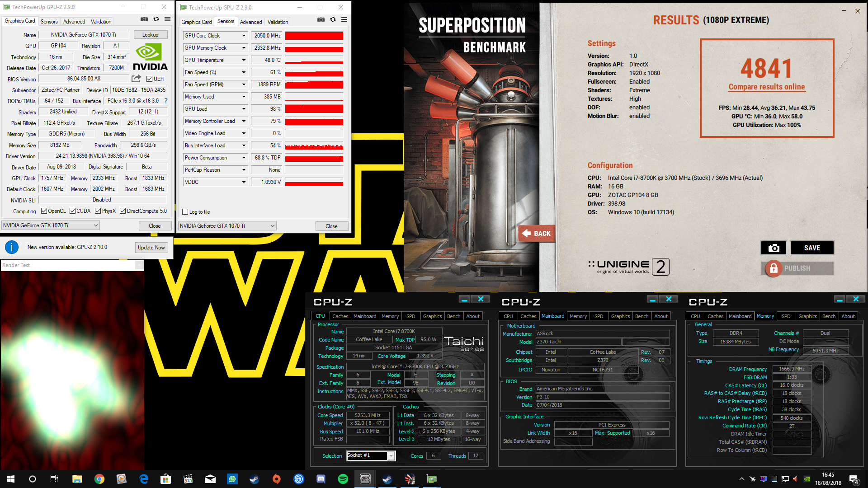Click the BACK button in Superposition
This screenshot has width=868, height=488.
pyautogui.click(x=537, y=234)
